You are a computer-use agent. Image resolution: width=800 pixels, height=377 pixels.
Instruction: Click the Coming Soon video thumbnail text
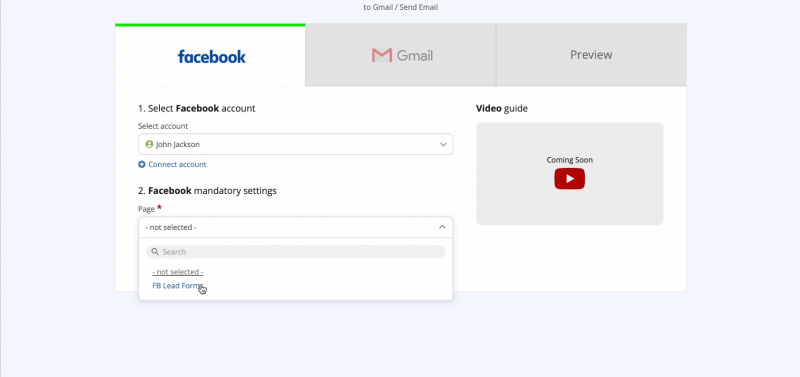[x=569, y=160]
